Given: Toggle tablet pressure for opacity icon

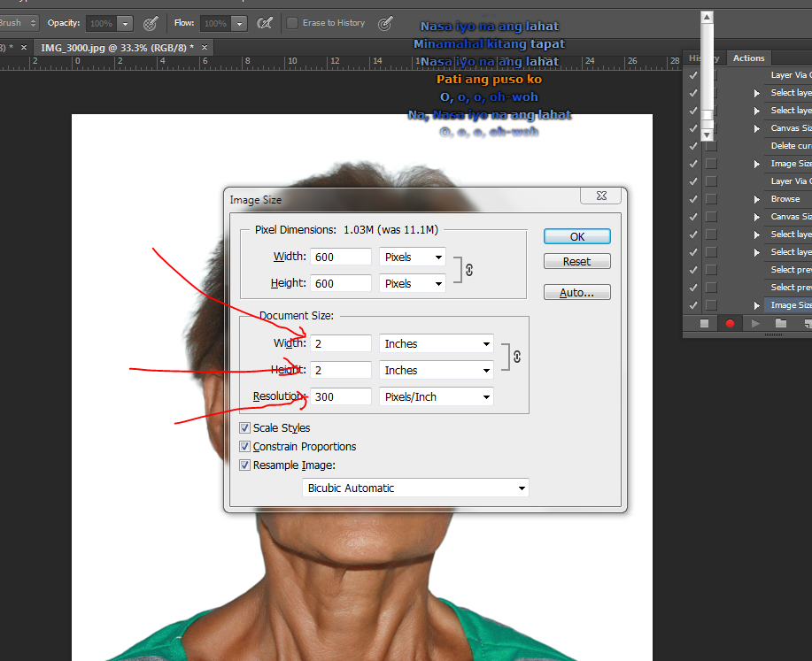Looking at the screenshot, I should click(x=151, y=23).
